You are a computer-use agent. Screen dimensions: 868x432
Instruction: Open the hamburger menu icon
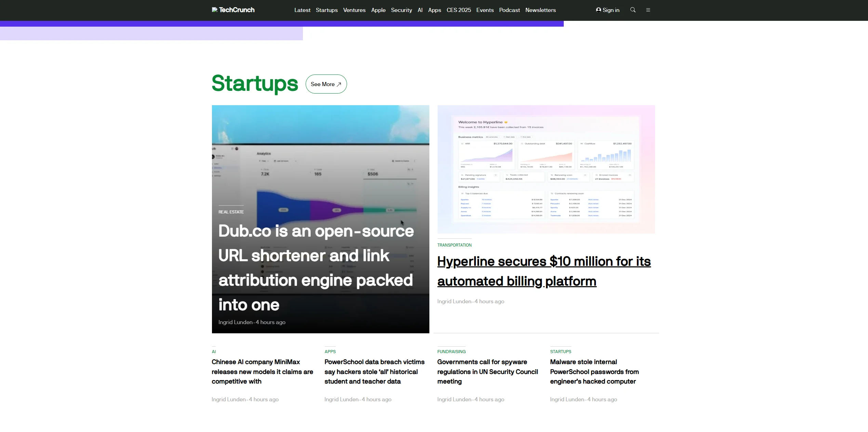click(648, 10)
